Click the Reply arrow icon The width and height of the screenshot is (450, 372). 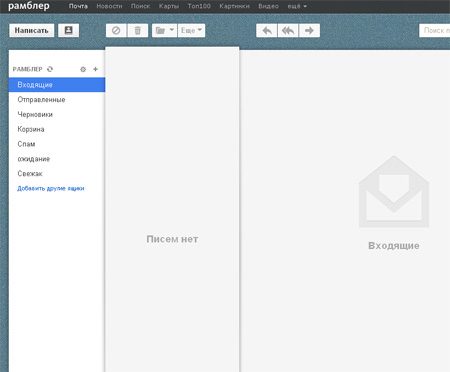pos(267,30)
